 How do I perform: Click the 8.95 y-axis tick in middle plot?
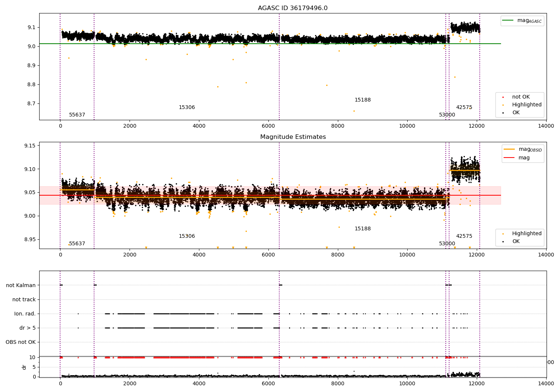coord(30,239)
